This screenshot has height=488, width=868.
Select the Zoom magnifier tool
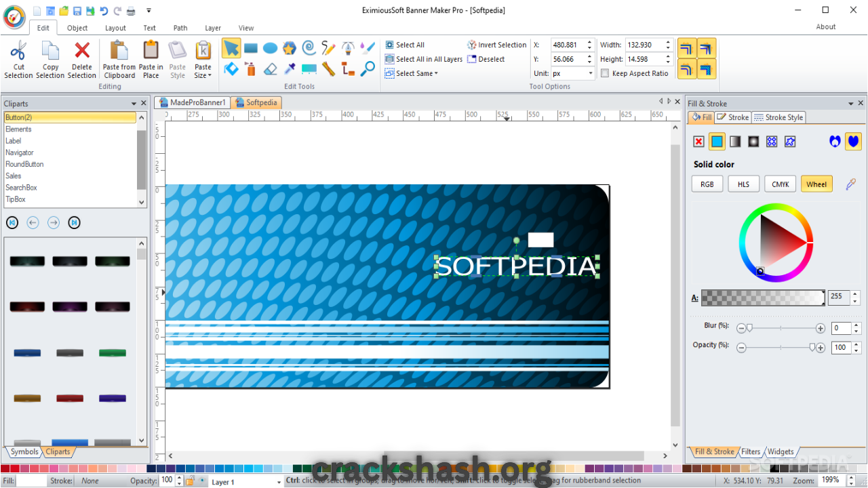pyautogui.click(x=368, y=68)
